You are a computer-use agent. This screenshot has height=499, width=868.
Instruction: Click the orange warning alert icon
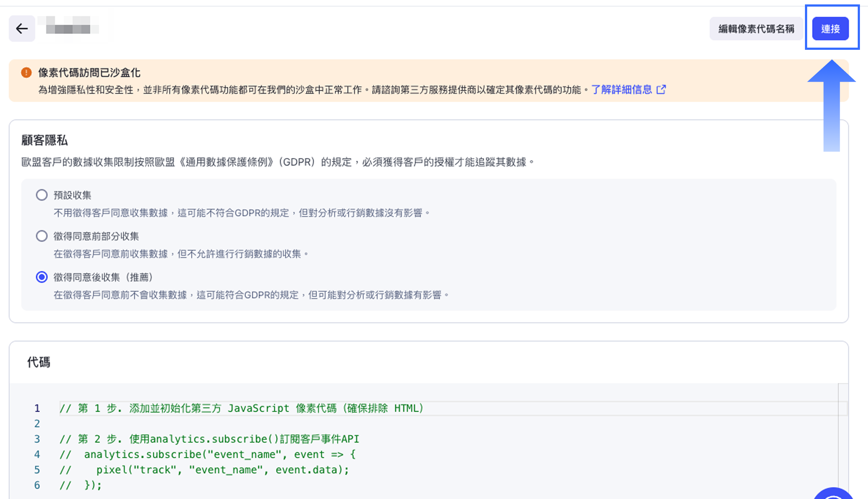click(x=26, y=73)
